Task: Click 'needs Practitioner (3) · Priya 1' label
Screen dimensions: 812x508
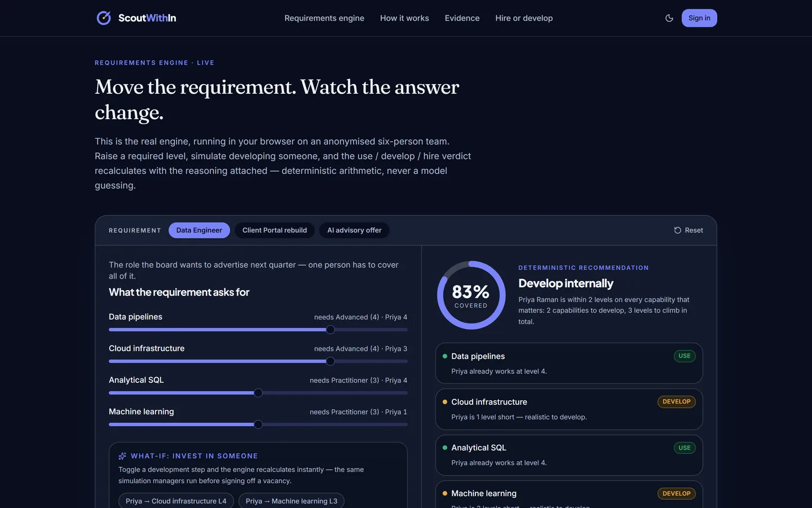Action: coord(358,412)
